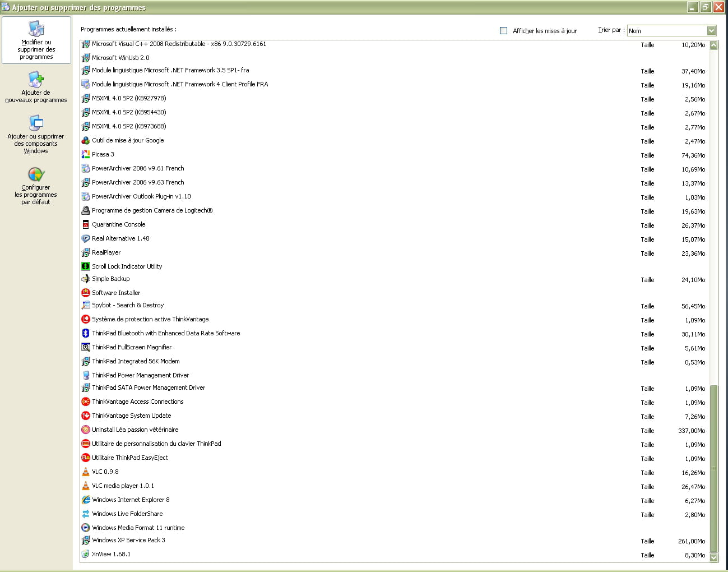Click the Trier par dropdown arrow
The width and height of the screenshot is (728, 572).
(x=711, y=31)
